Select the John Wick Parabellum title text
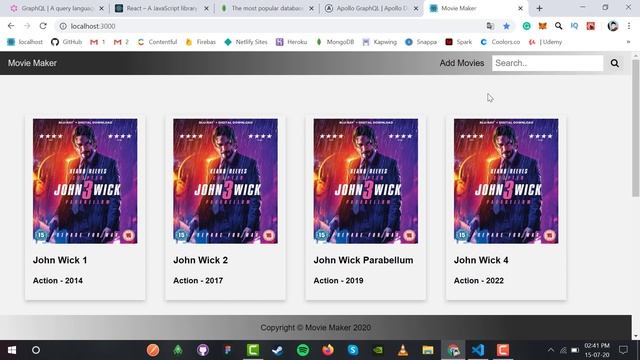This screenshot has height=360, width=640. (x=363, y=260)
